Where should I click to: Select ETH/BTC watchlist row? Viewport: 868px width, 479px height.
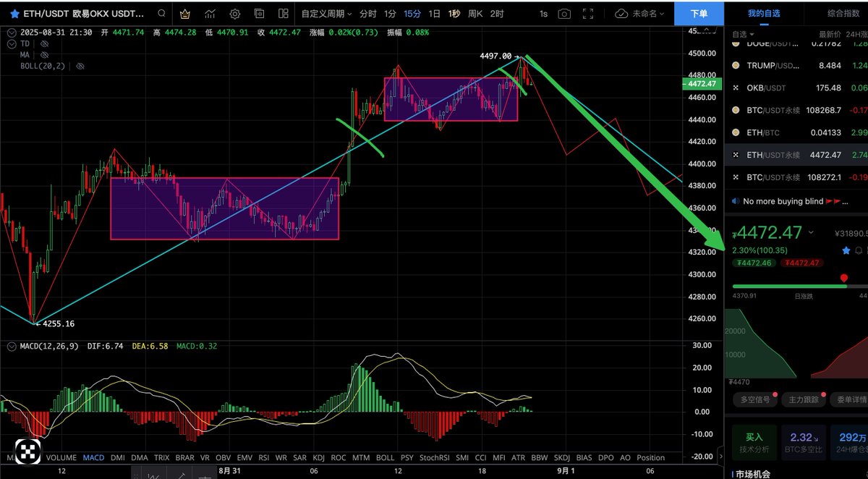796,132
